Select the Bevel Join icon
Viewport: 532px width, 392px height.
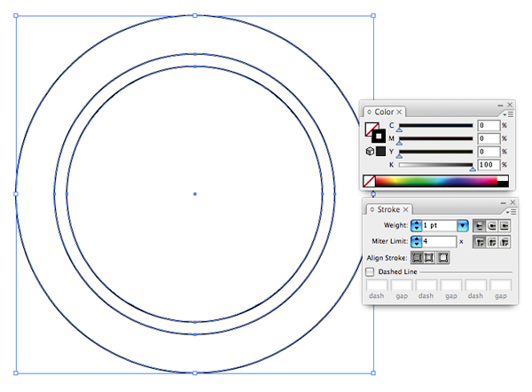505,242
